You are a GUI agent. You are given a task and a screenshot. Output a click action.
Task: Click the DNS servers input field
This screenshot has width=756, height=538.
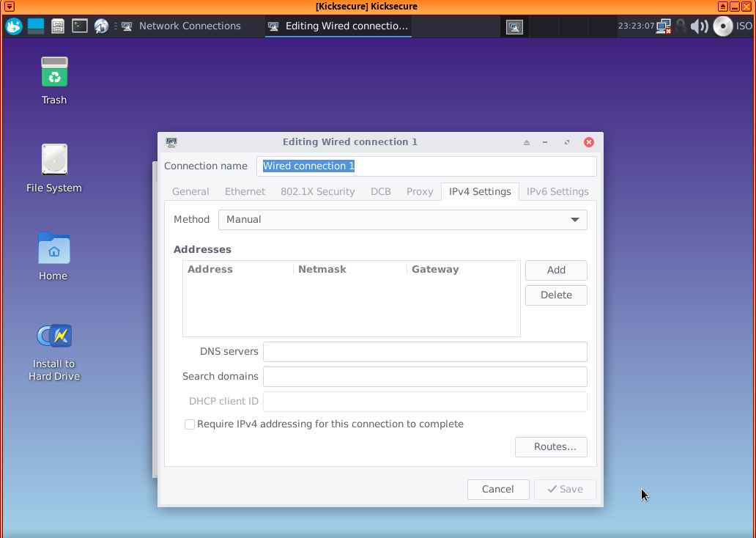425,352
